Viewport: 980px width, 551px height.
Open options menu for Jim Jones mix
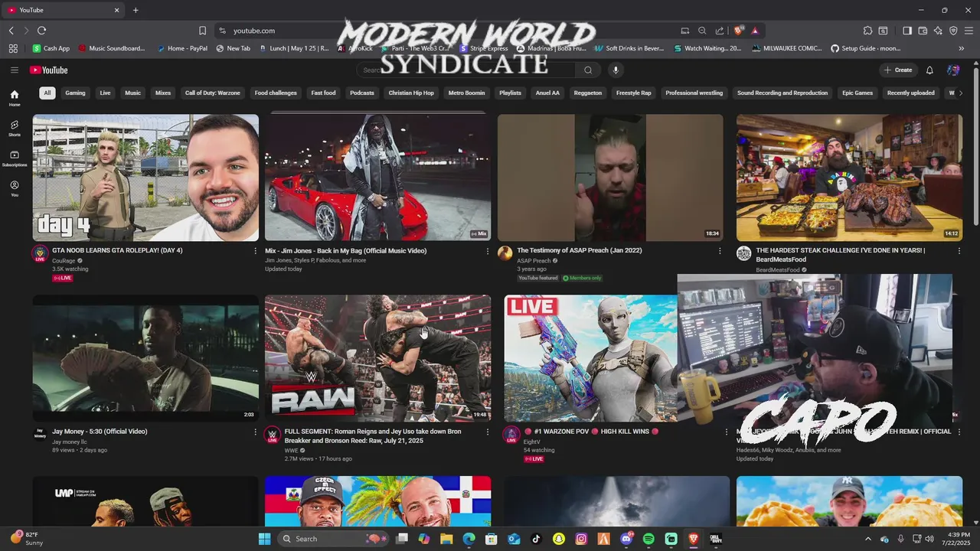[x=488, y=251]
